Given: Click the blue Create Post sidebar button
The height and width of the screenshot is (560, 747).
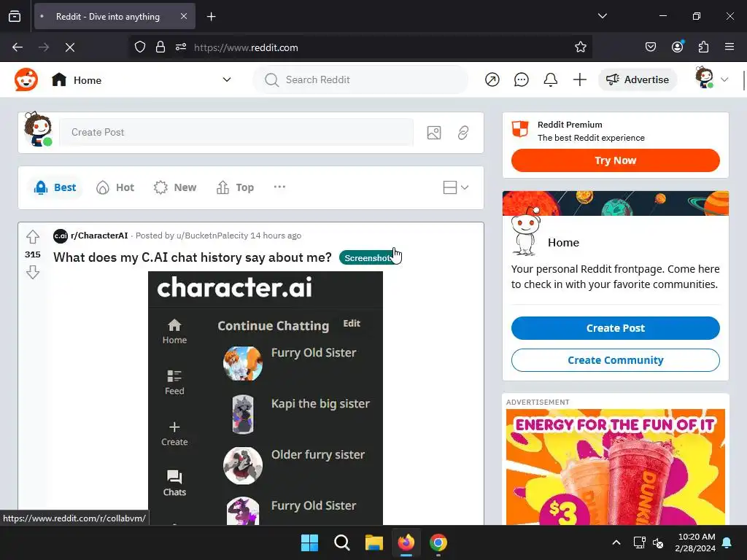Looking at the screenshot, I should click(x=615, y=328).
